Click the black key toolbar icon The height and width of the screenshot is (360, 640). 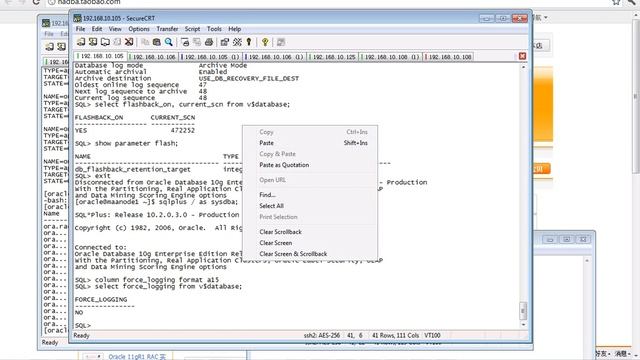(x=249, y=42)
